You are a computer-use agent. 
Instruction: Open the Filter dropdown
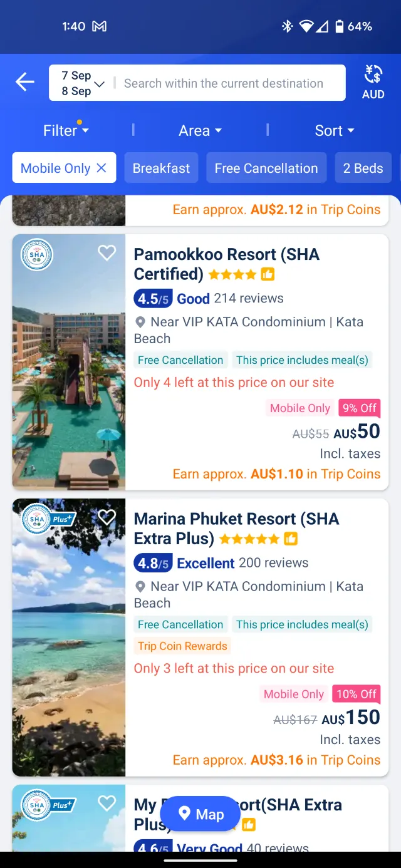click(x=66, y=130)
